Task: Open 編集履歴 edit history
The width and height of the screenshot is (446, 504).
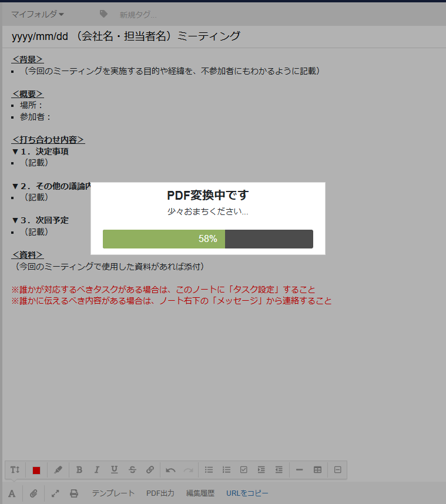Action: pos(200,493)
